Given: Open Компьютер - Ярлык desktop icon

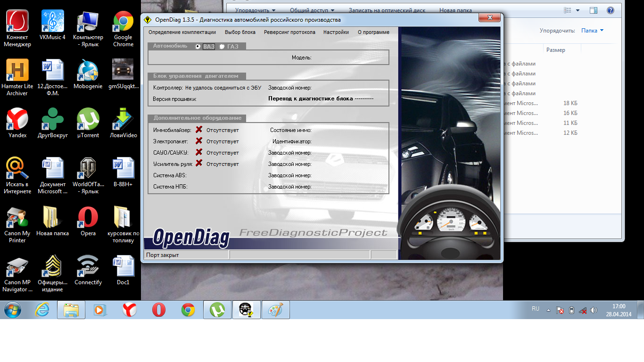Looking at the screenshot, I should 88,29.
